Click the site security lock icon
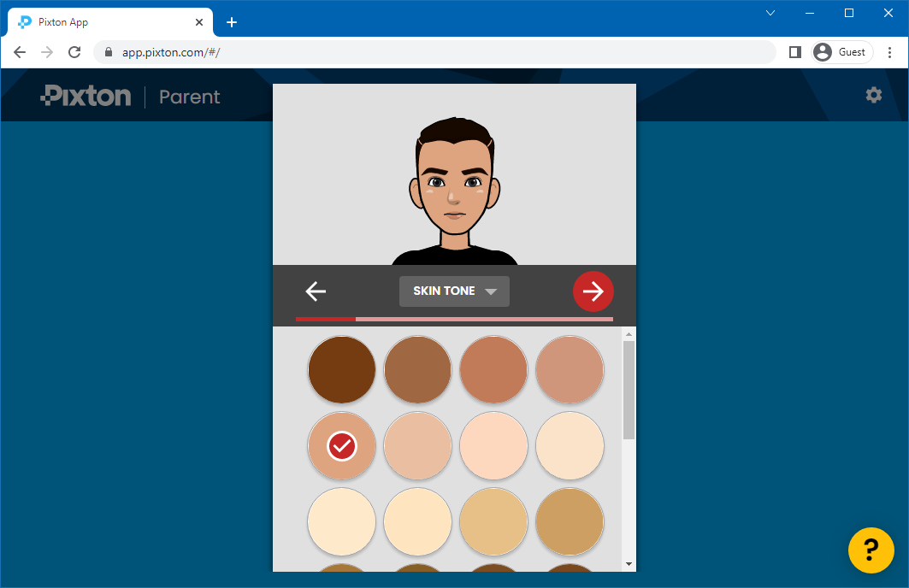The height and width of the screenshot is (588, 909). (108, 51)
